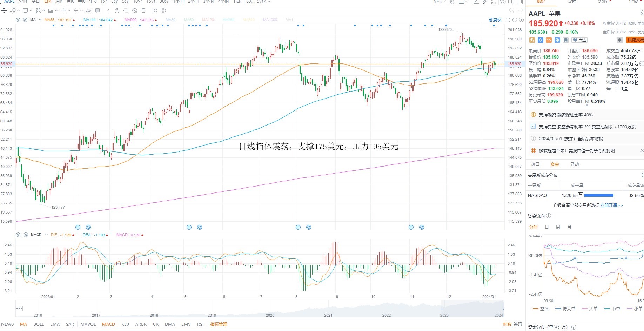Click the 快捷交易 quick trade button

[x=635, y=40]
